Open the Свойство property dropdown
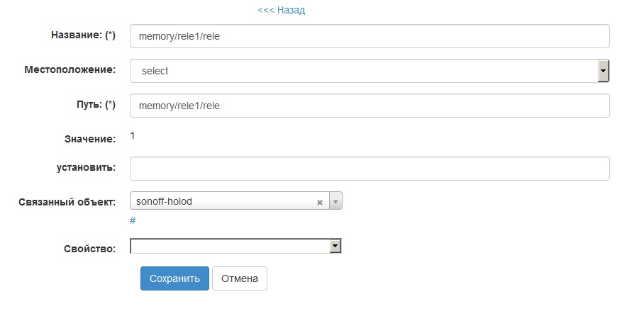The width and height of the screenshot is (644, 333). pyautogui.click(x=336, y=246)
